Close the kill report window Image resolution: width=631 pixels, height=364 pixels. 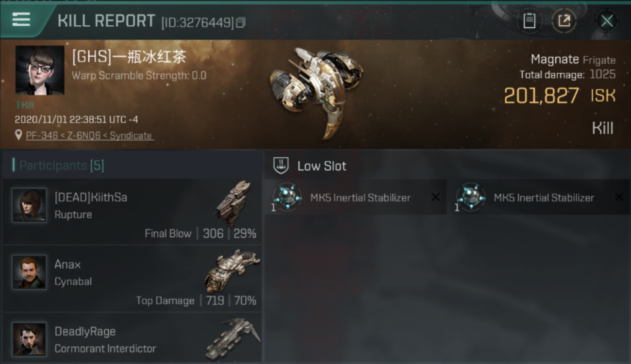click(x=607, y=21)
